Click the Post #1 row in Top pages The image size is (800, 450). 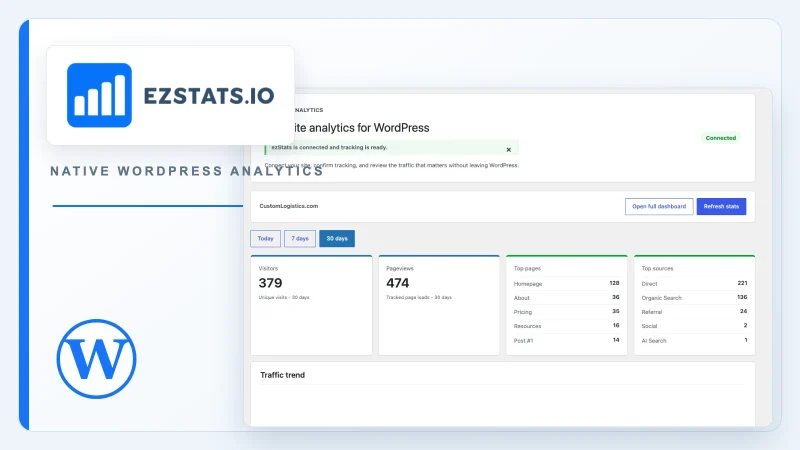tap(566, 340)
